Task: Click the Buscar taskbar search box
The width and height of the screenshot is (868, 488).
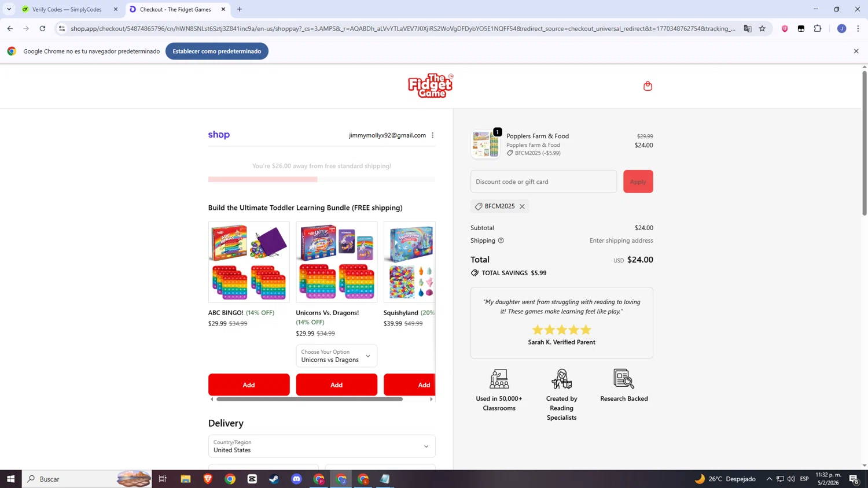Action: 87,479
